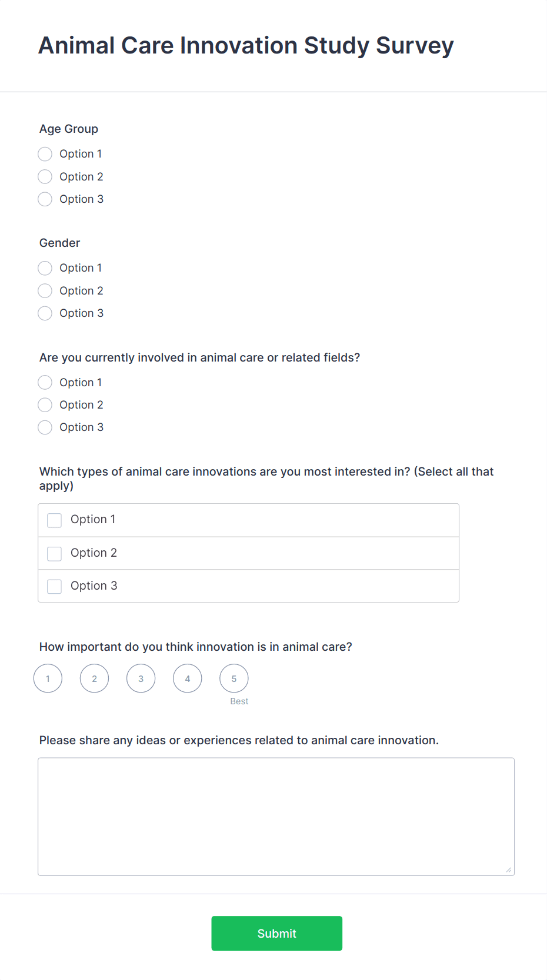Select Option 1 for animal care involvement

point(45,383)
